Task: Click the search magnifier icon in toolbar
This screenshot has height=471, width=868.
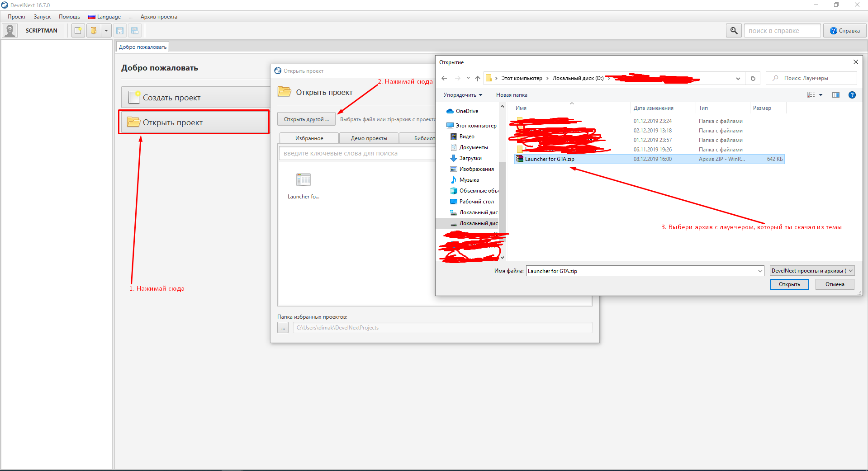Action: (x=734, y=31)
